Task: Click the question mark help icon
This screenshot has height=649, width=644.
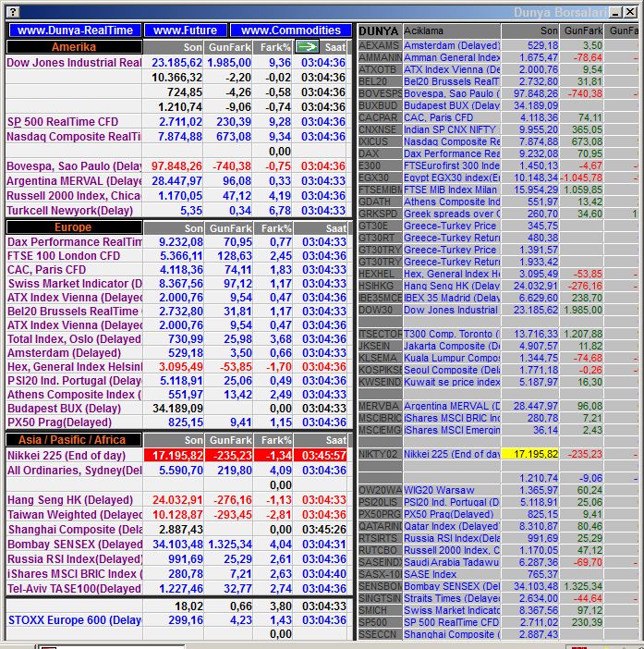Action: tap(13, 12)
